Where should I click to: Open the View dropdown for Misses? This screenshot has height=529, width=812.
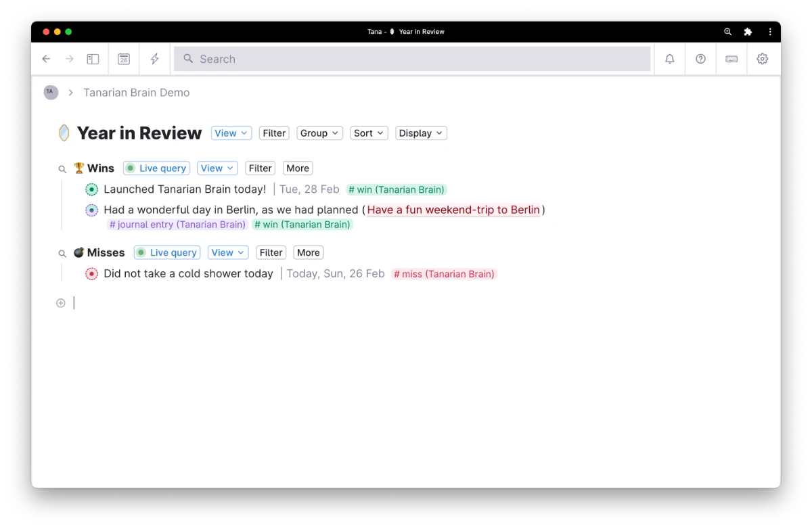228,252
